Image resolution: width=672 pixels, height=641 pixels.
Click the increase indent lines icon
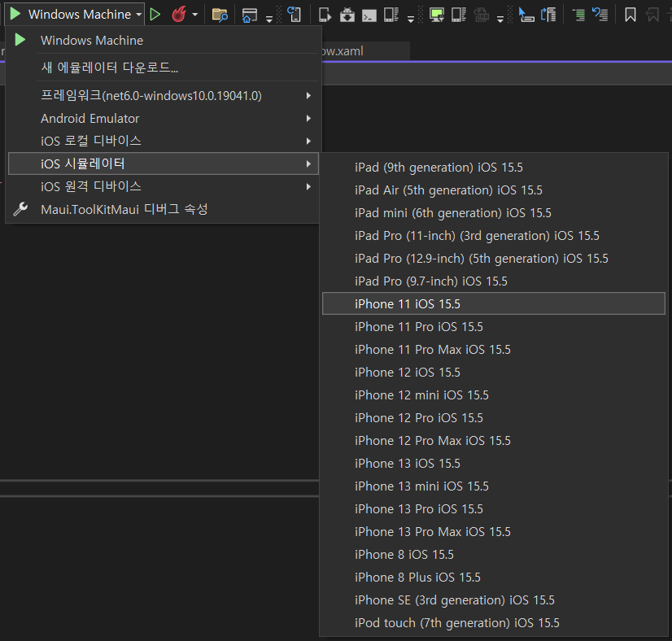pyautogui.click(x=578, y=15)
